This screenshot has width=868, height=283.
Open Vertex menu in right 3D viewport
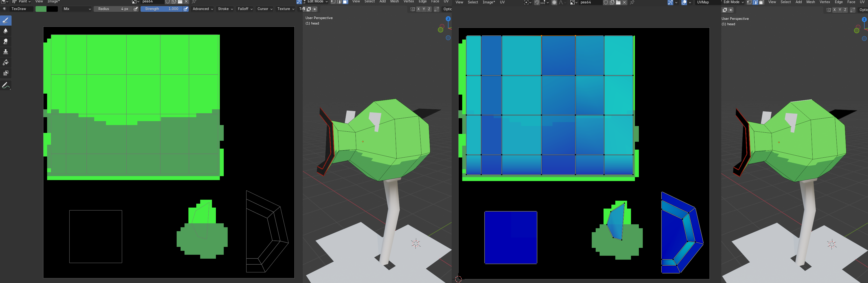[825, 2]
